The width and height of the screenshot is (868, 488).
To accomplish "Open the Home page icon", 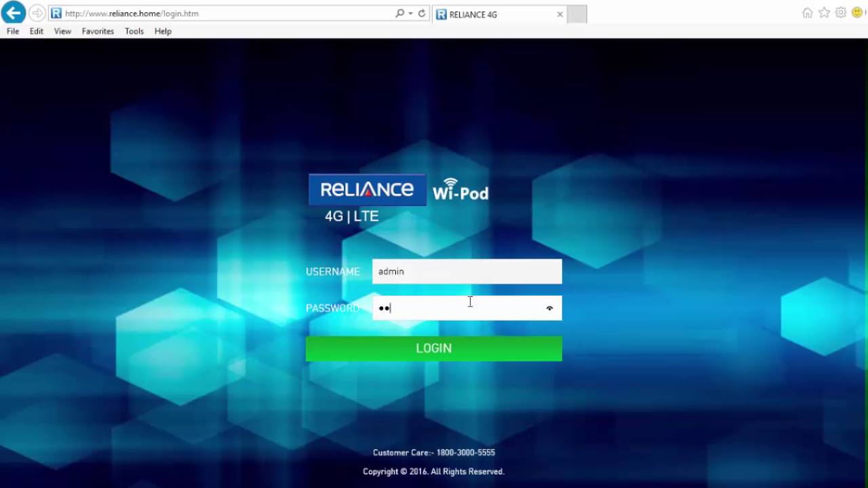I will point(807,13).
